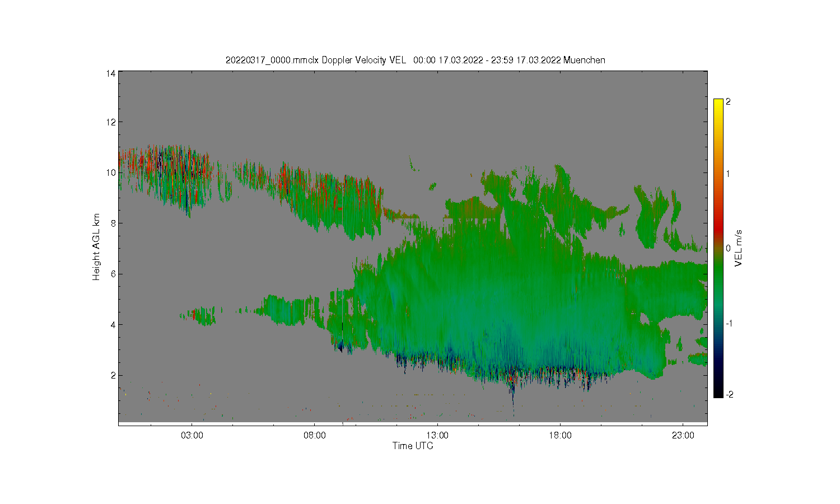
Task: Pick the black bottom of the velocity colorbar
Action: [718, 392]
